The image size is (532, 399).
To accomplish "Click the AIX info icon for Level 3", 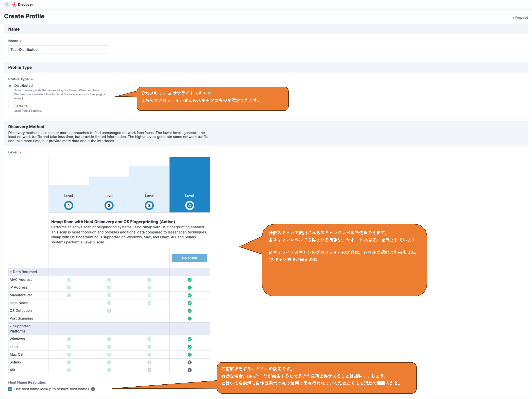I will click(149, 370).
